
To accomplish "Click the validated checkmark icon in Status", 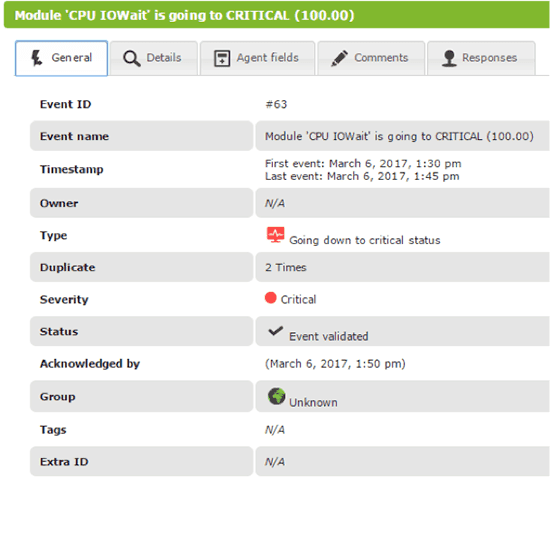I will (x=275, y=331).
